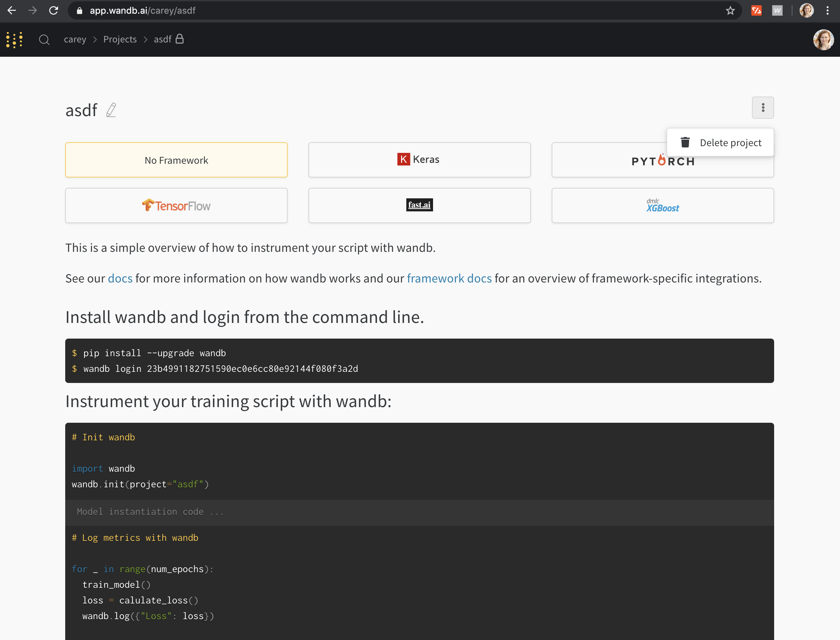The width and height of the screenshot is (840, 640).
Task: Open the project options kebab menu
Action: pyautogui.click(x=763, y=108)
